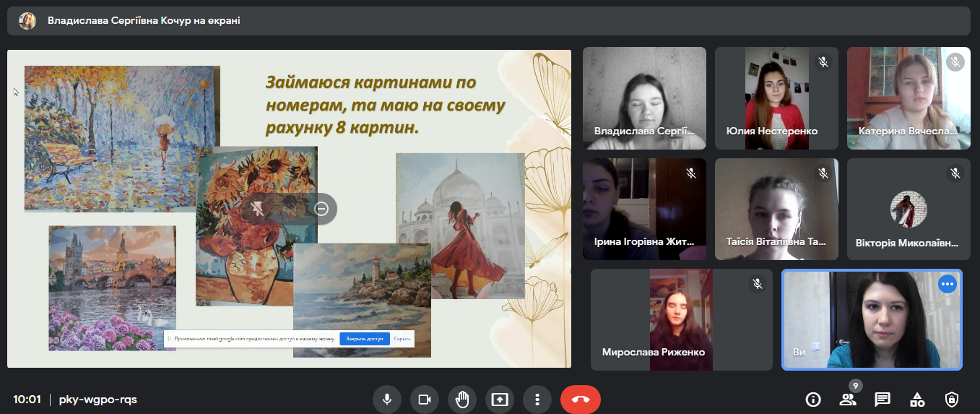Open more options in the call bar
The height and width of the screenshot is (414, 980).
pos(537,399)
